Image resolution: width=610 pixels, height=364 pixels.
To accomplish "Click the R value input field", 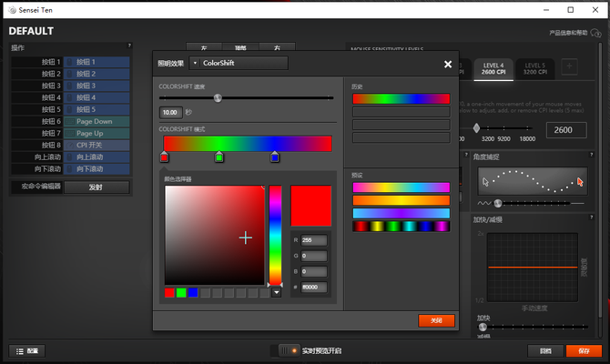I will coord(314,240).
